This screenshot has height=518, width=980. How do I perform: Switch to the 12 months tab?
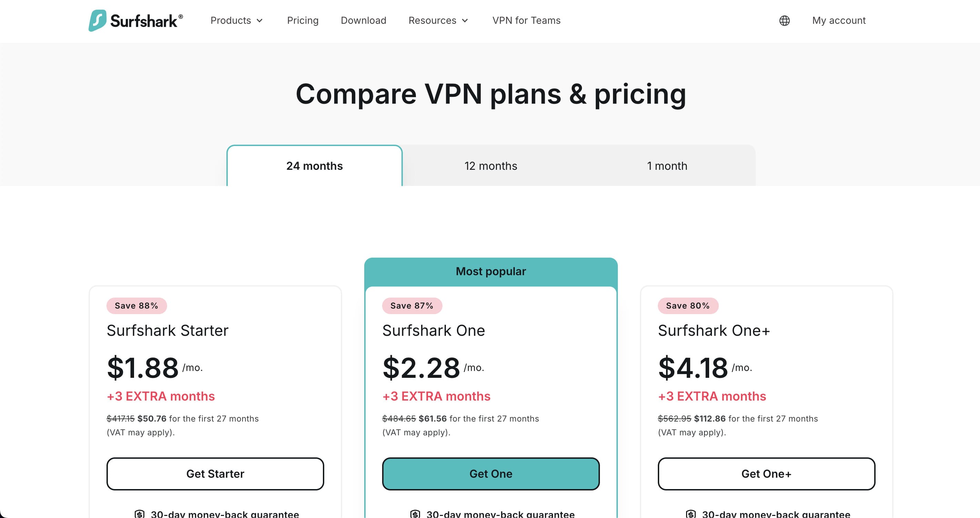click(491, 166)
